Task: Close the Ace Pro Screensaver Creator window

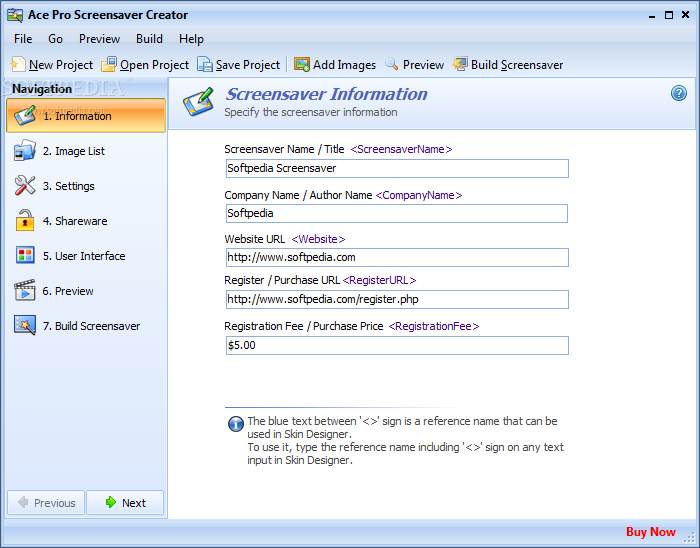Action: 685,15
